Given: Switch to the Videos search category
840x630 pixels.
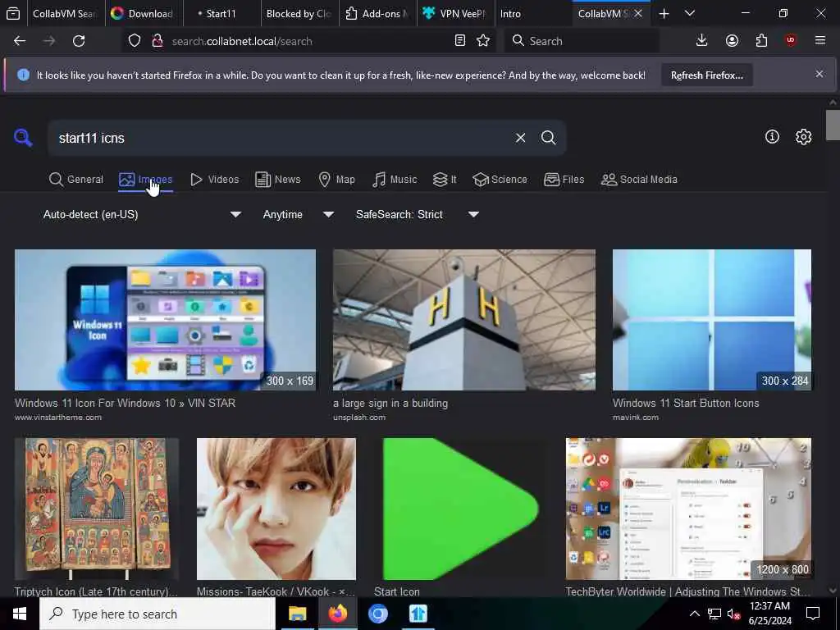Looking at the screenshot, I should pyautogui.click(x=215, y=180).
